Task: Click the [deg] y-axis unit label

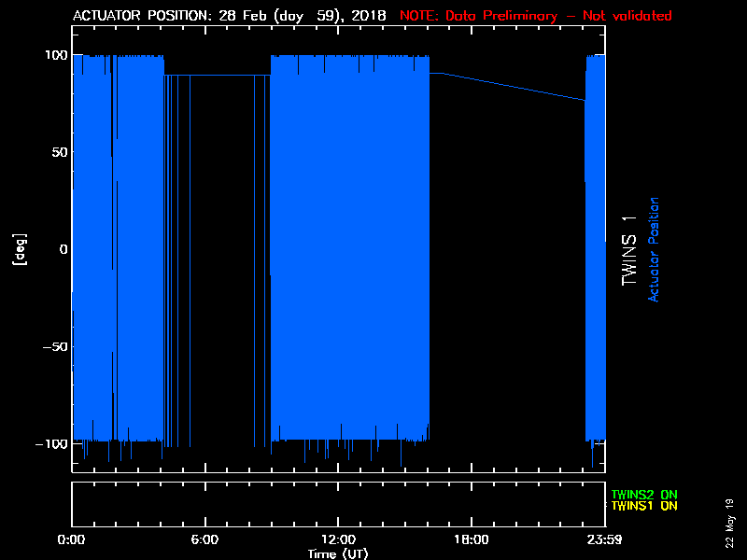Action: point(18,249)
